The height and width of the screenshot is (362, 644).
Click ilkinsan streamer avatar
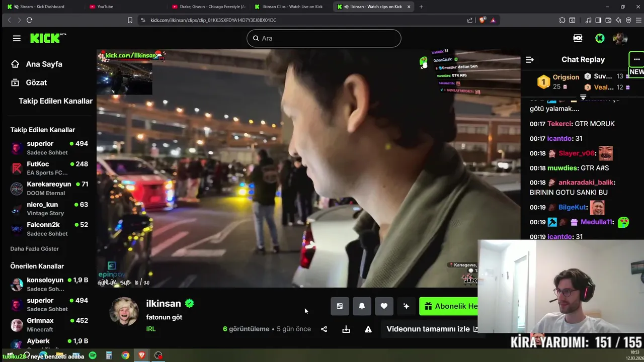point(124,311)
